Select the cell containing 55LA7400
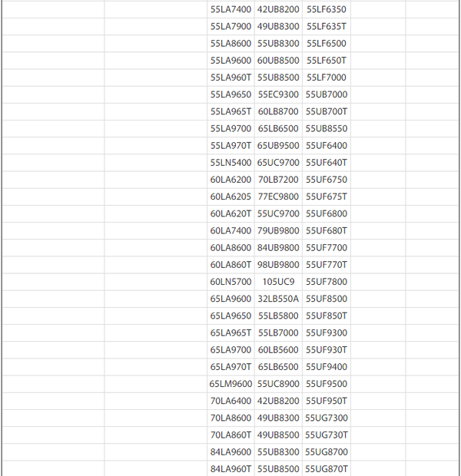Image resolution: width=461 pixels, height=476 pixels. (231, 9)
